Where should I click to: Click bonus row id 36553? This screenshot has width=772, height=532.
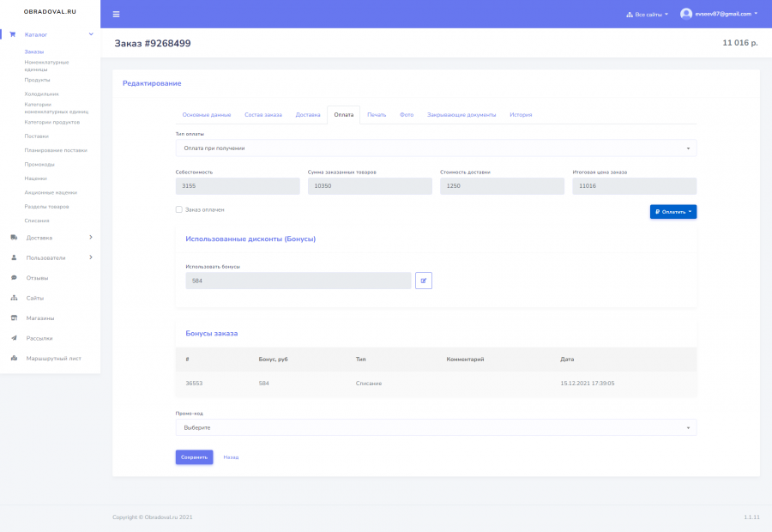click(194, 384)
